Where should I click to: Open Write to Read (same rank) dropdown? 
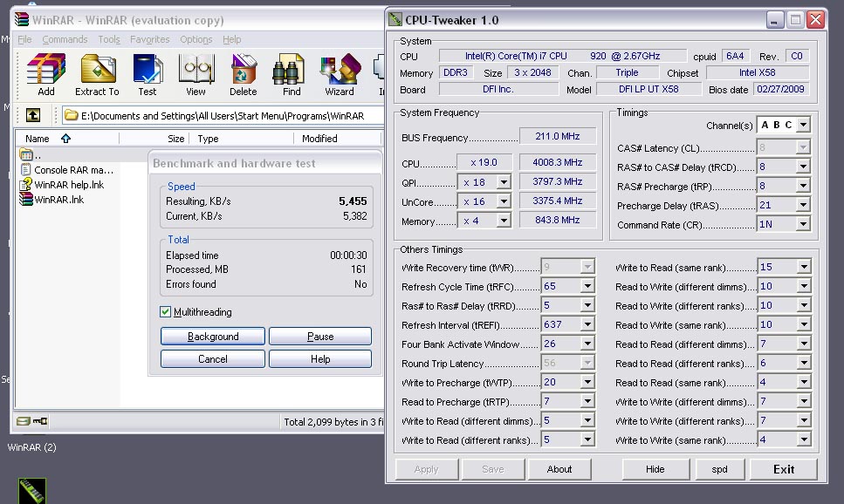(x=804, y=267)
